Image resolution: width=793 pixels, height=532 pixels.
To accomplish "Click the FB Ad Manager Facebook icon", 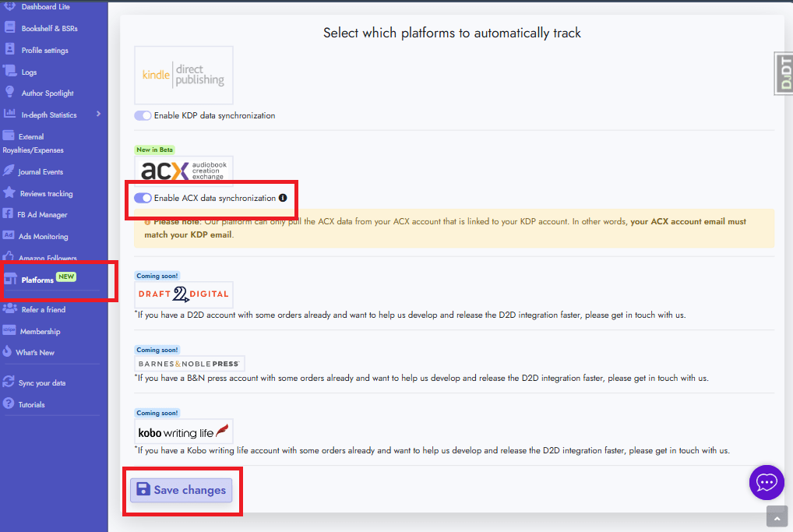I will [8, 214].
